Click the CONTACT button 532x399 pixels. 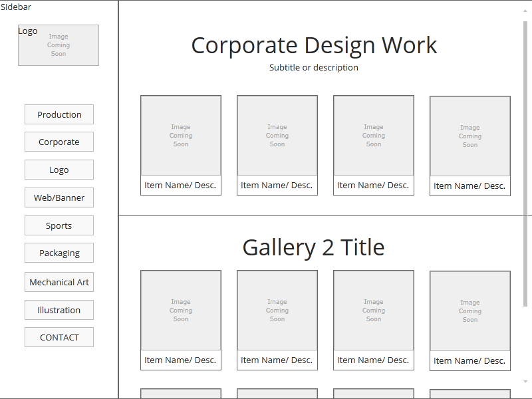tap(59, 337)
